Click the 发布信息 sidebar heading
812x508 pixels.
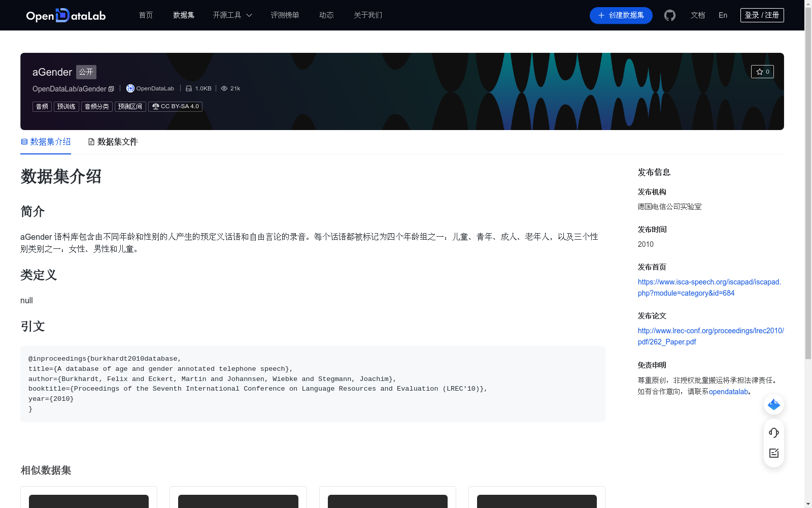[654, 172]
